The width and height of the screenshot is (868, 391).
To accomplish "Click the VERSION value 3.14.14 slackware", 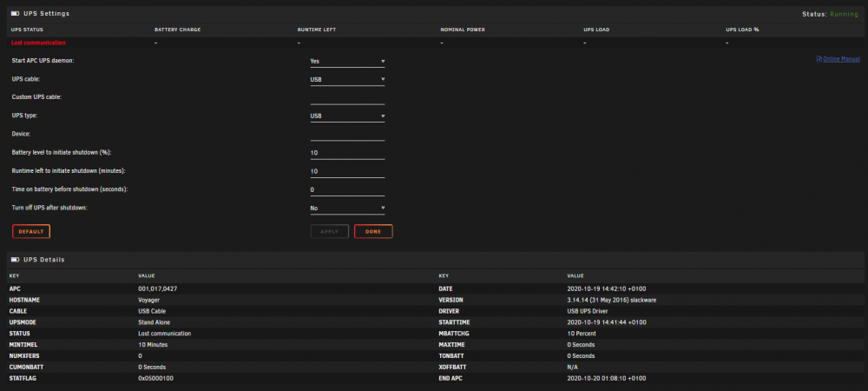I will coord(612,300).
